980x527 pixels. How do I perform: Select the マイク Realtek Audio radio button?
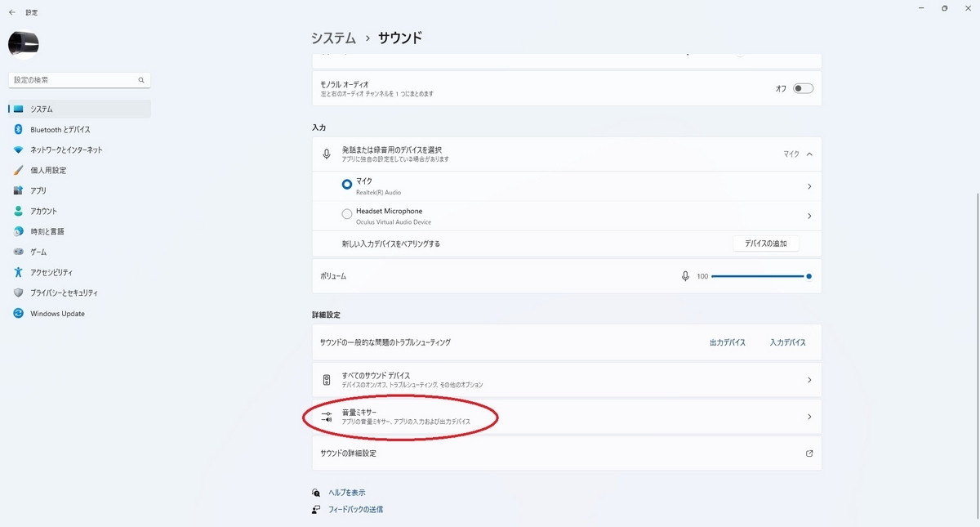tap(347, 185)
